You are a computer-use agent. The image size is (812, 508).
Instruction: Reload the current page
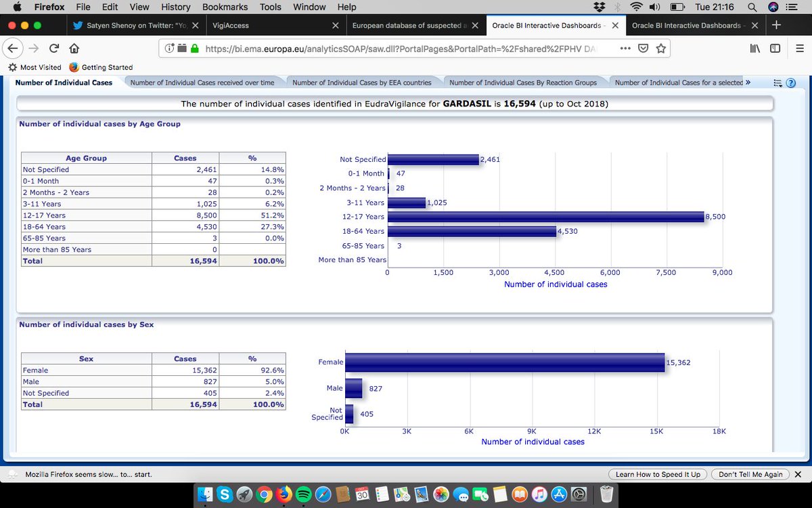pos(54,49)
